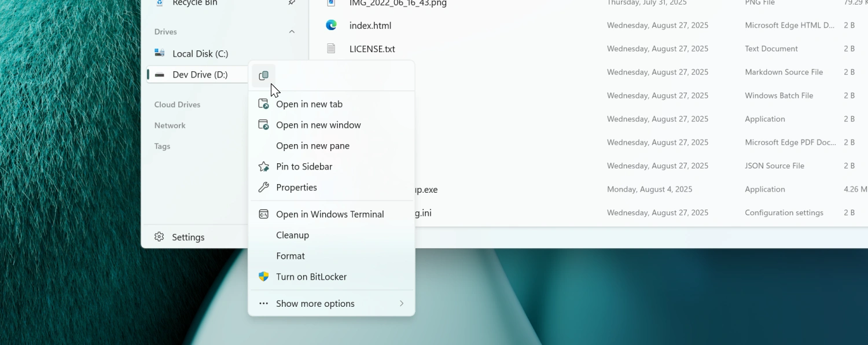Click Network in the sidebar
This screenshot has width=868, height=345.
tap(170, 125)
